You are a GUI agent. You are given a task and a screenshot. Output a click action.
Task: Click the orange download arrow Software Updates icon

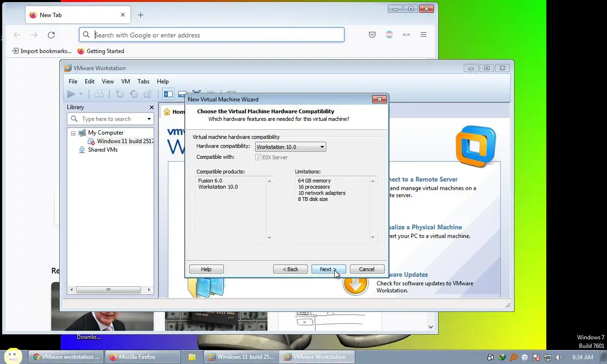tap(355, 283)
